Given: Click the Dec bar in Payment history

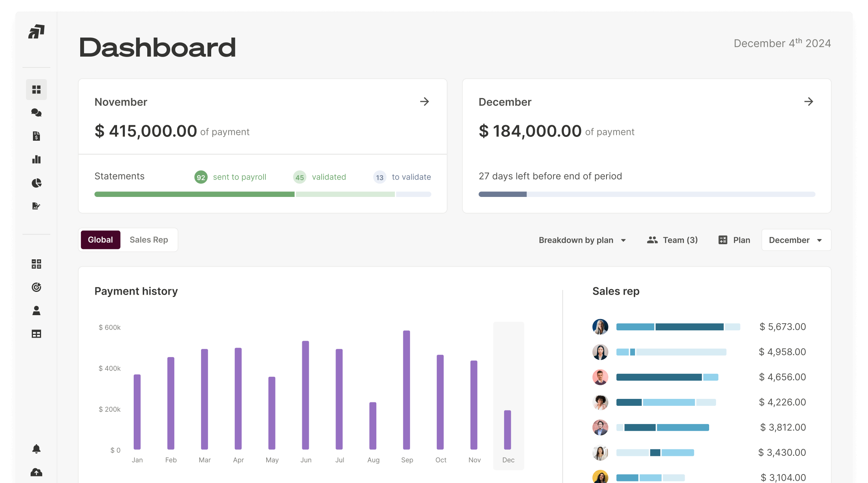Looking at the screenshot, I should pyautogui.click(x=508, y=430).
